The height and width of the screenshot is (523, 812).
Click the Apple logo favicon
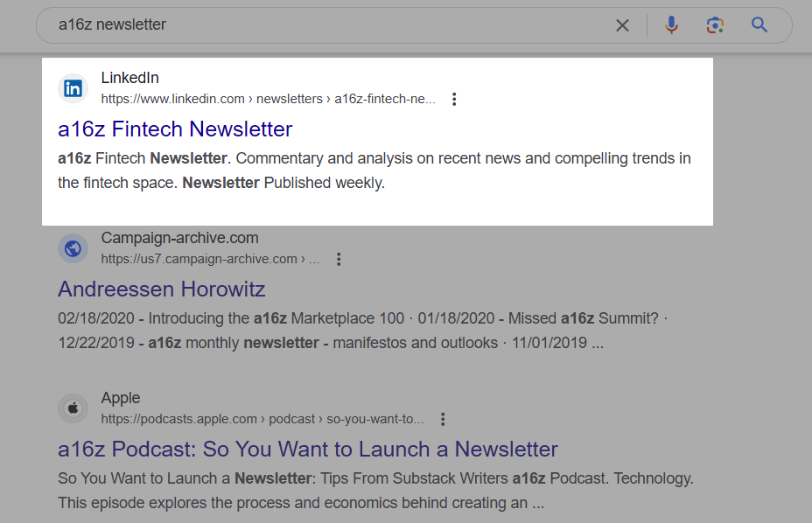73,408
